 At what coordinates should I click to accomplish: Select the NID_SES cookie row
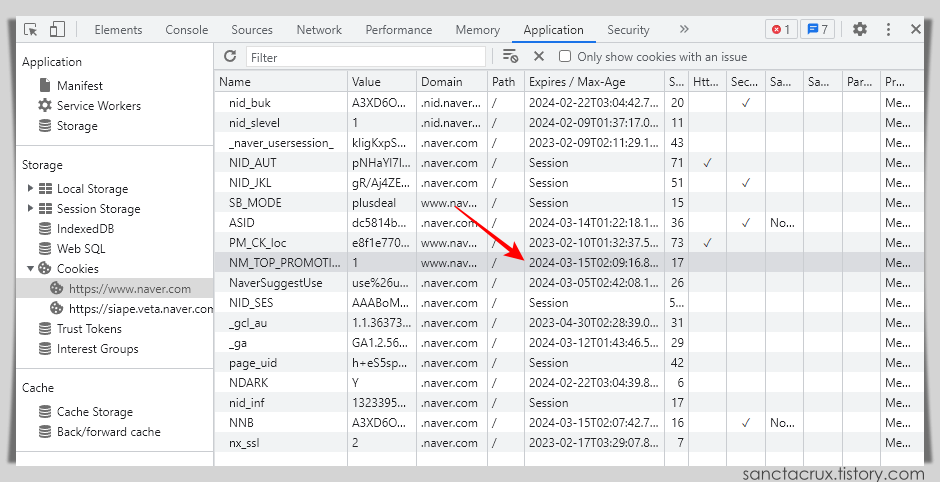pos(568,303)
